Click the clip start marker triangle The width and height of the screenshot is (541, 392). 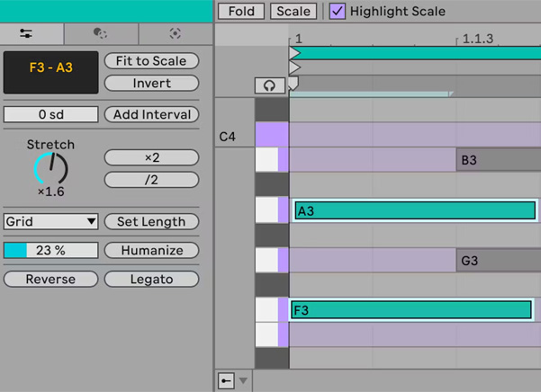tap(294, 67)
